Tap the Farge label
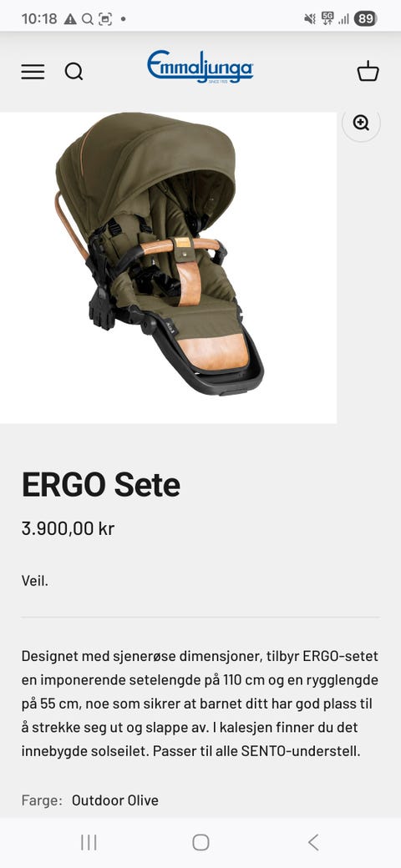Screen dimensions: 401x868 coord(42,800)
